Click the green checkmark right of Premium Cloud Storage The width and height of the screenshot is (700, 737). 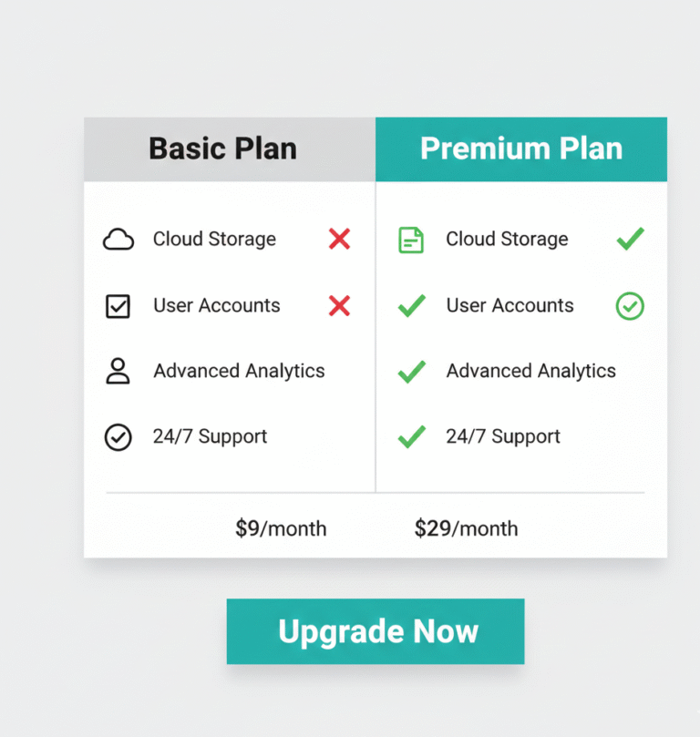[x=630, y=240]
